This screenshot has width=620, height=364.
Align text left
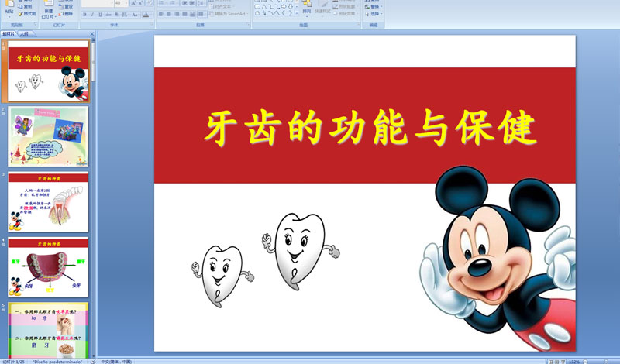(161, 14)
